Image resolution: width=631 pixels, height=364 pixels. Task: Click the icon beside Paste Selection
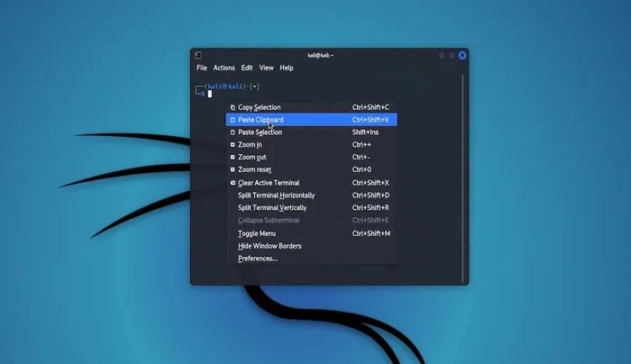click(x=233, y=132)
